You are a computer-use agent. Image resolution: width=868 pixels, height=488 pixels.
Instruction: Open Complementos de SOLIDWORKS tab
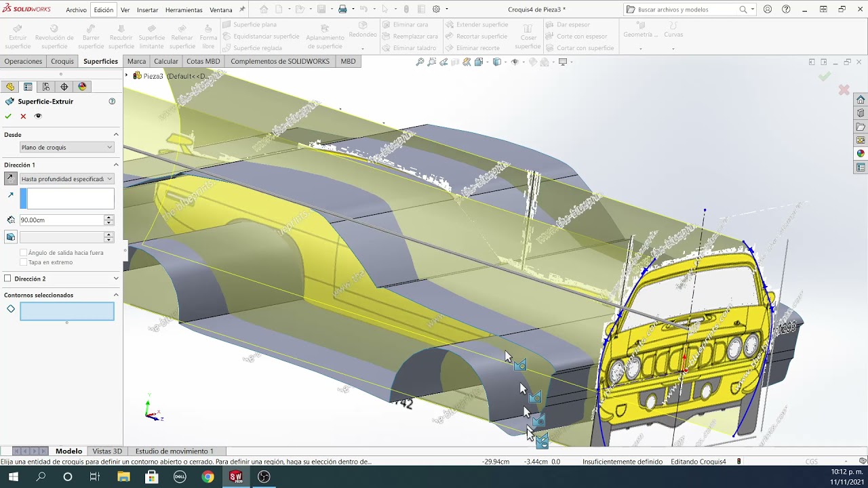280,61
